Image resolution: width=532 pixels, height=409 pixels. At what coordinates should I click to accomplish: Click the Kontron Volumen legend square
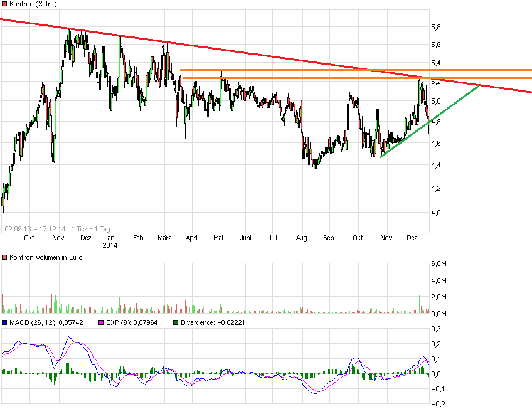pyautogui.click(x=4, y=257)
